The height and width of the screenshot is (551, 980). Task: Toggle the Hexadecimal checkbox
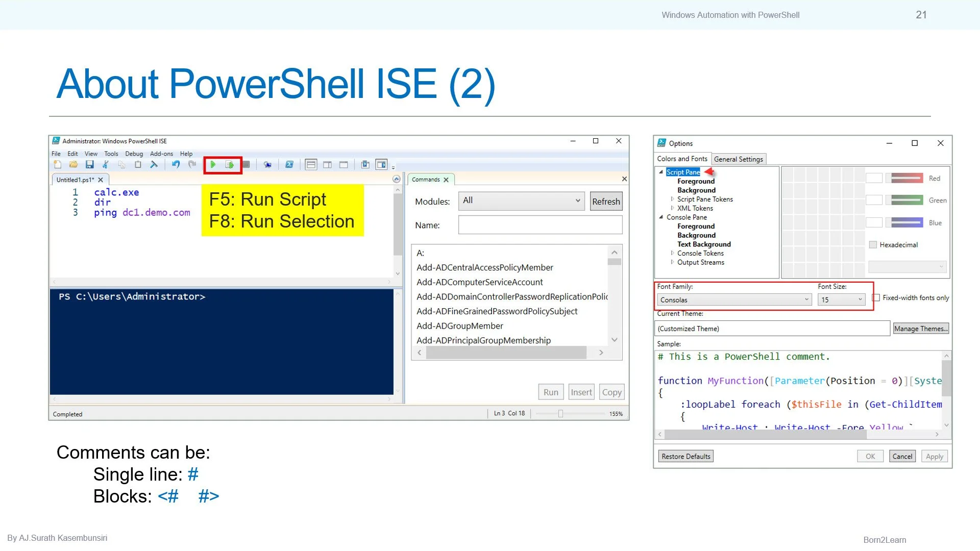(x=873, y=245)
